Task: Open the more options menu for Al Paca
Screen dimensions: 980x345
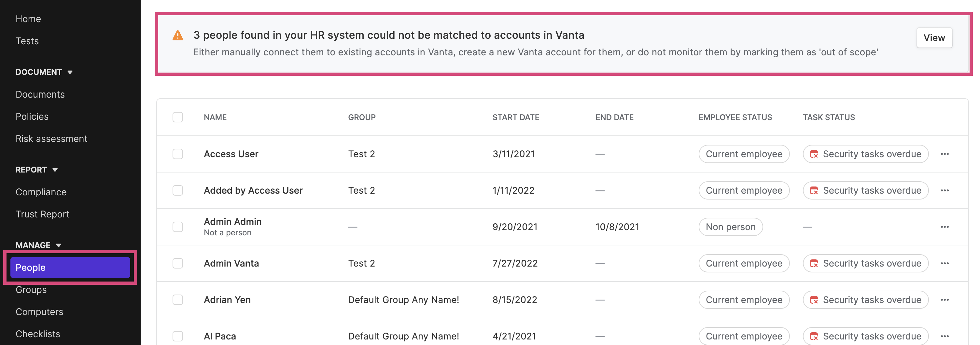Action: 944,337
